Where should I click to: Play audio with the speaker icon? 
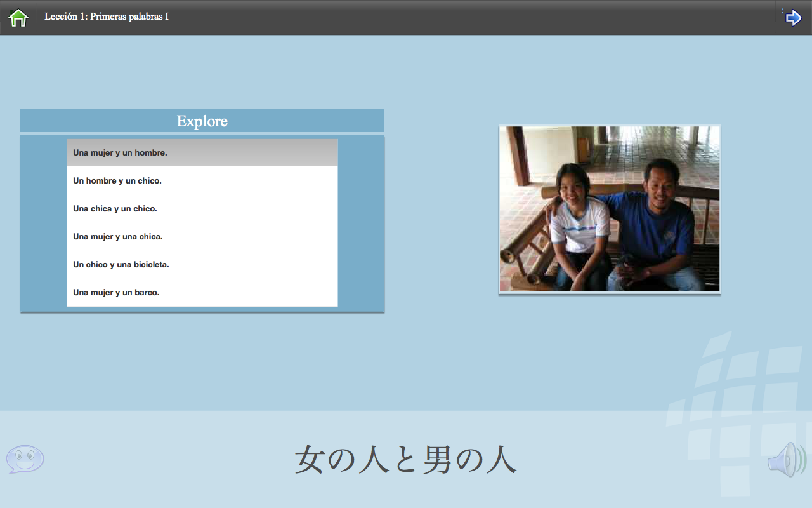point(787,460)
